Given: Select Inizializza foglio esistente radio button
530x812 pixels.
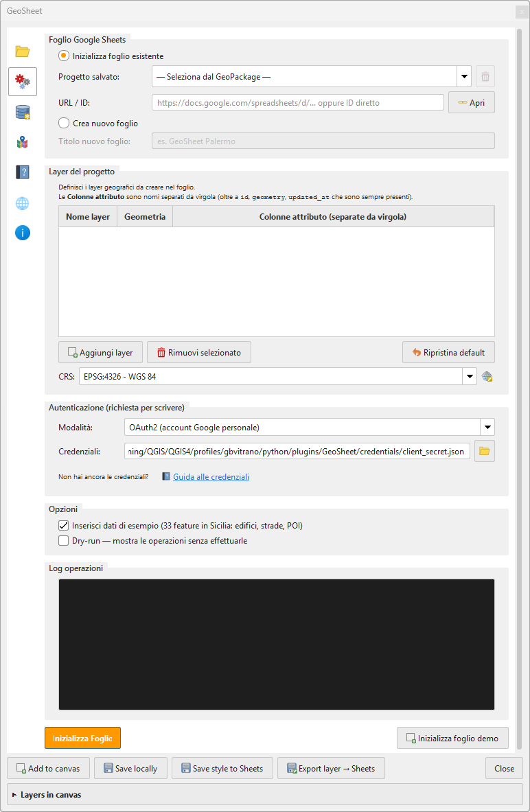Looking at the screenshot, I should point(64,56).
